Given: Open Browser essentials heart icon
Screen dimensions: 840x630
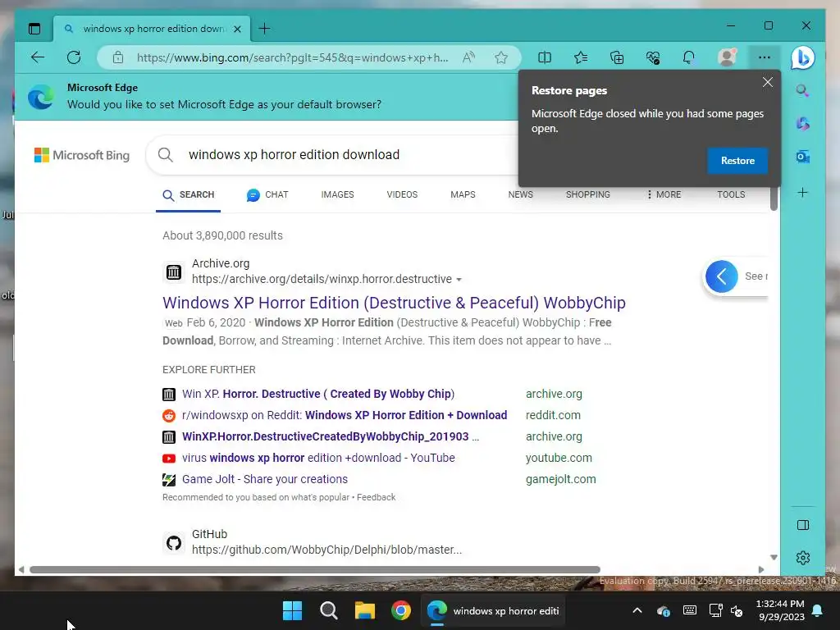Looking at the screenshot, I should (653, 57).
